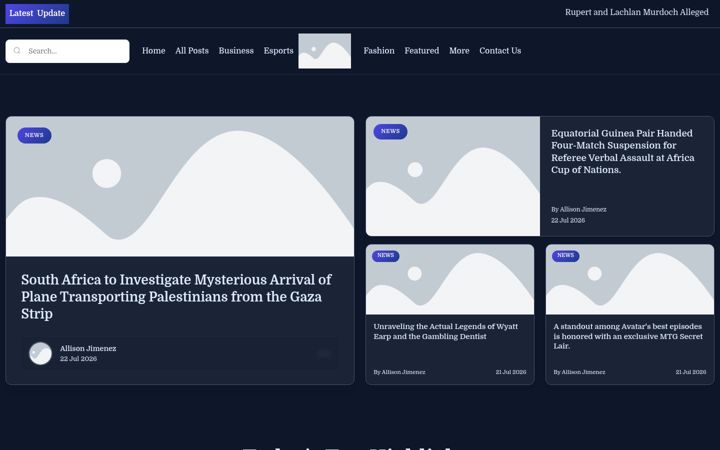Image resolution: width=720 pixels, height=450 pixels.
Task: Click the search magnifier icon
Action: tap(17, 51)
